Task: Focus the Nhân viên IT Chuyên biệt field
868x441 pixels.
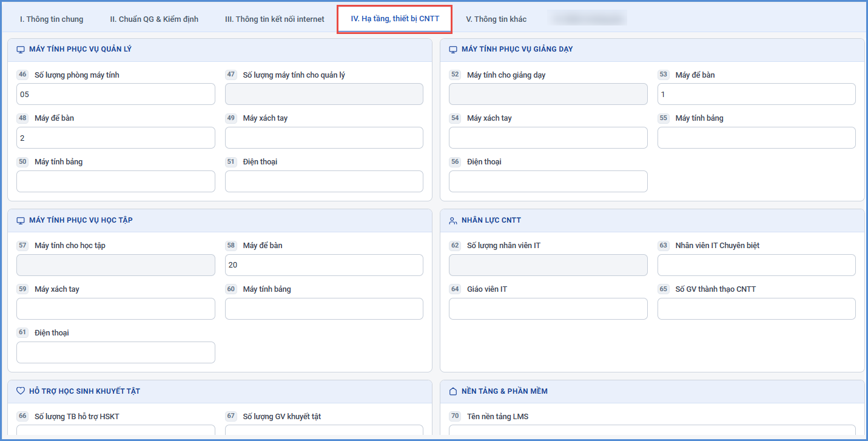Action: [756, 265]
